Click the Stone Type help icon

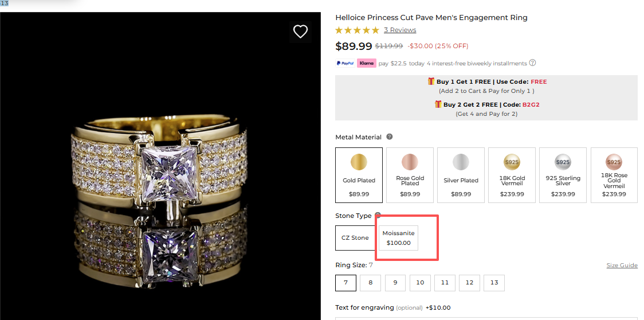(378, 216)
